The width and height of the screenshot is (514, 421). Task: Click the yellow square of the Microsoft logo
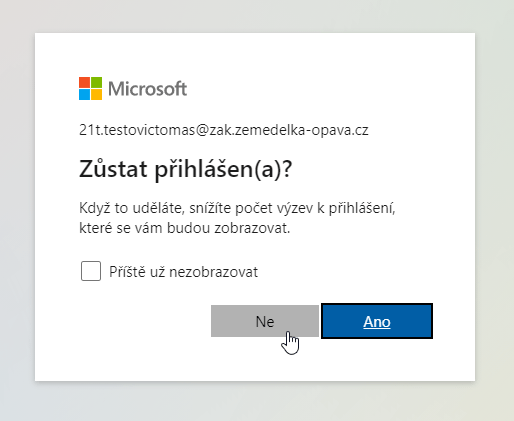pyautogui.click(x=96, y=95)
